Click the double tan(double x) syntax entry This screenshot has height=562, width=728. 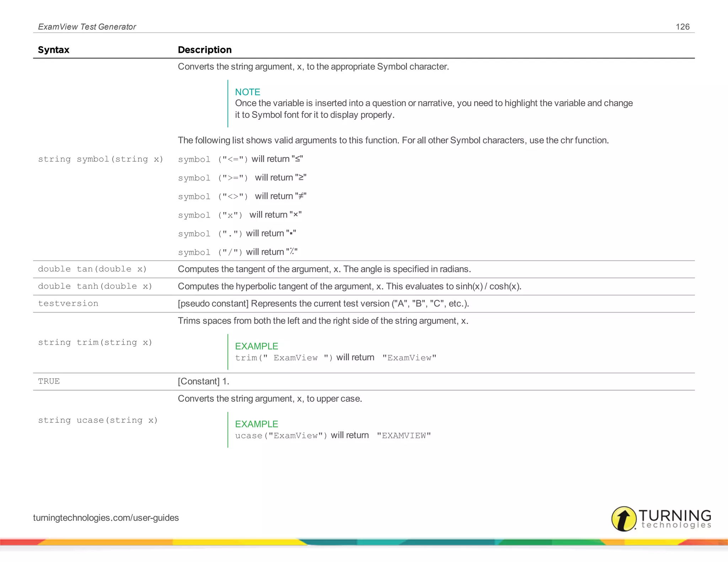tap(92, 269)
